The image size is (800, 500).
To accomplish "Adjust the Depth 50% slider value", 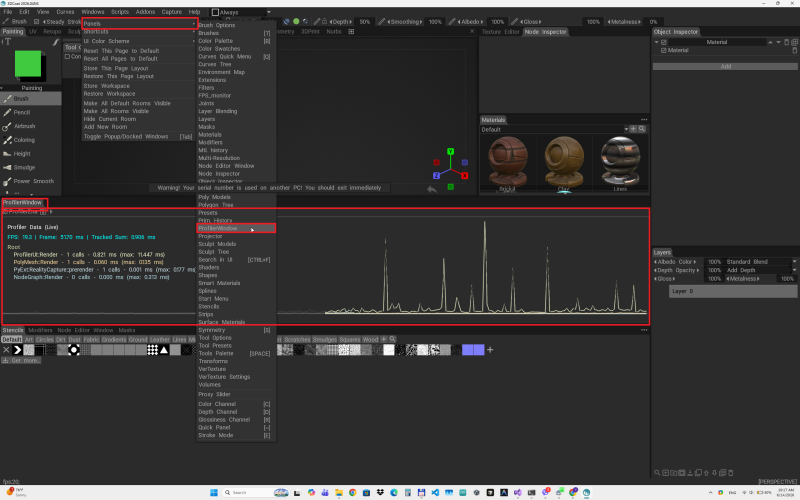I will click(x=364, y=21).
